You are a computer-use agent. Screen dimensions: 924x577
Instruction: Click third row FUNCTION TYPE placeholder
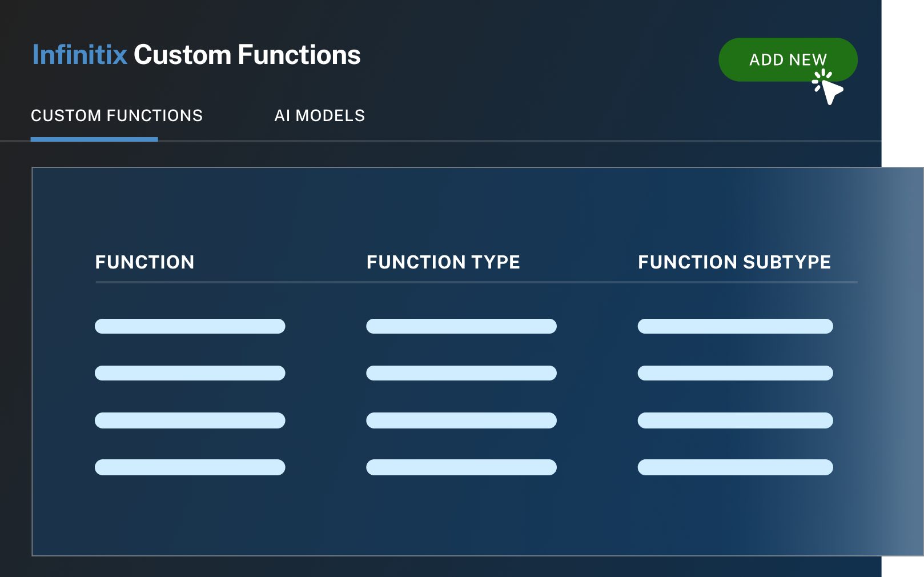[461, 420]
